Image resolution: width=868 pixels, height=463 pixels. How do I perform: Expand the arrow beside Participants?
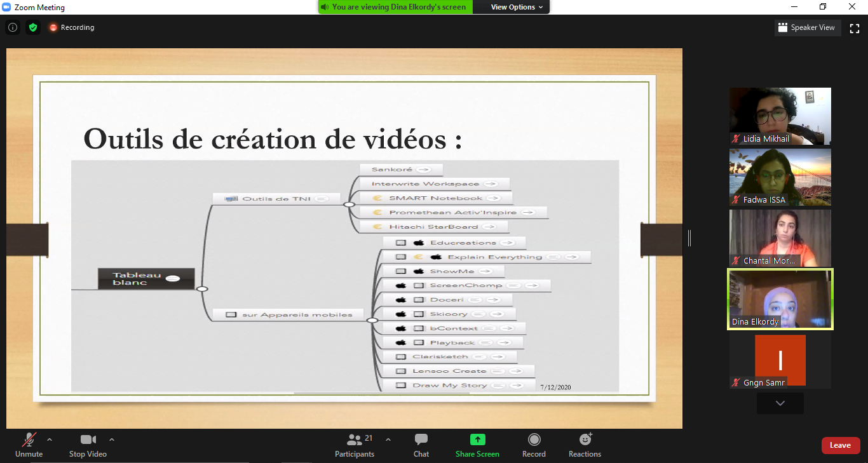point(388,439)
